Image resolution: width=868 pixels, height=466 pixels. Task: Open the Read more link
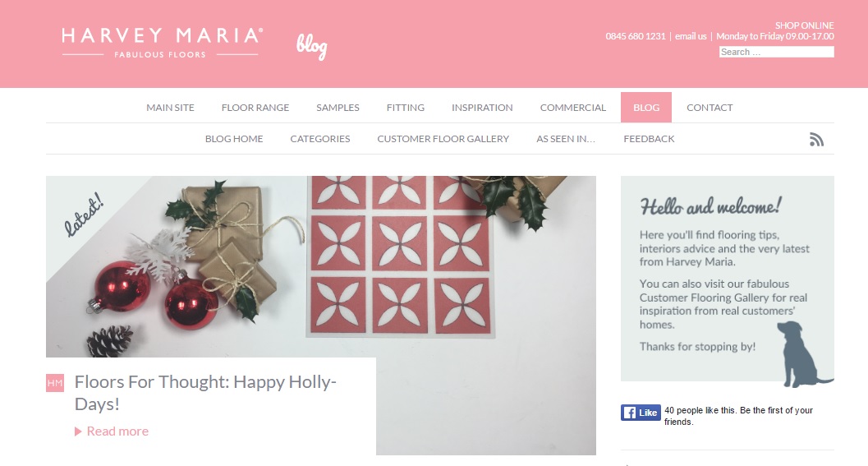tap(117, 431)
